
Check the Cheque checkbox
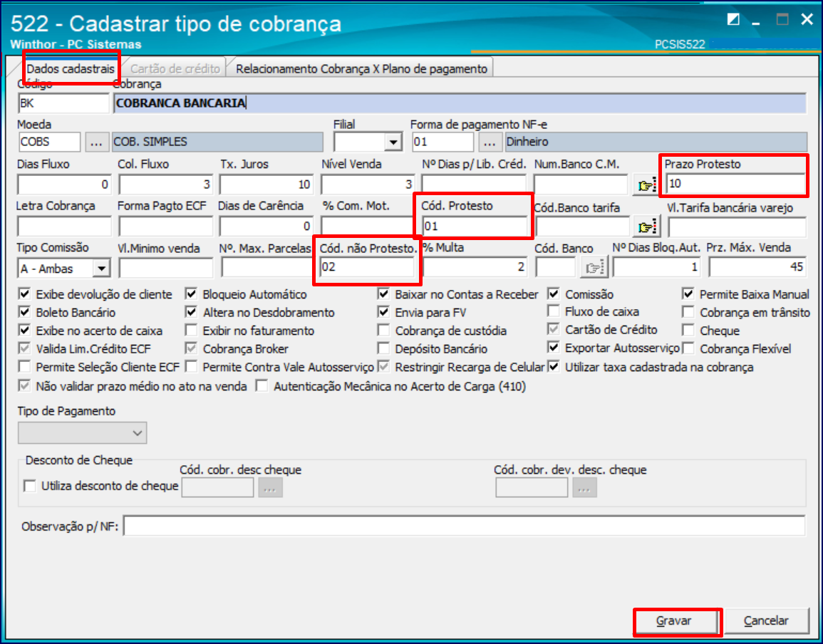(688, 330)
